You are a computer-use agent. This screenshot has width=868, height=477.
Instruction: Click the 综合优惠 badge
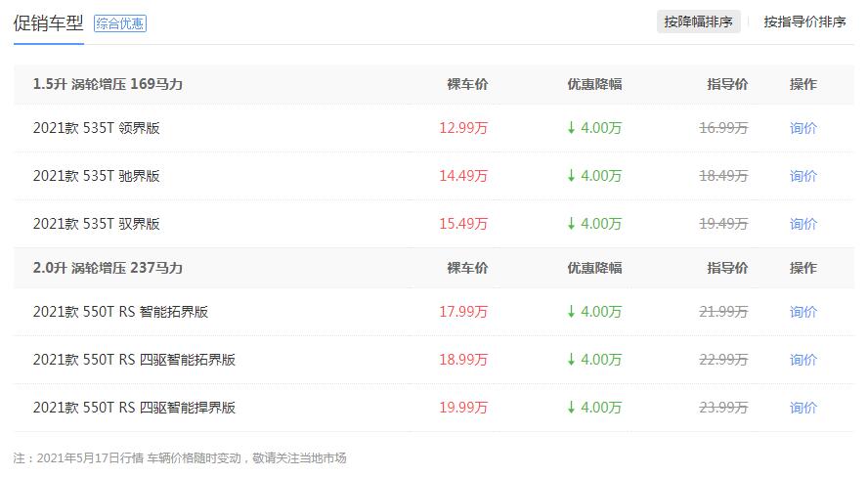(120, 23)
